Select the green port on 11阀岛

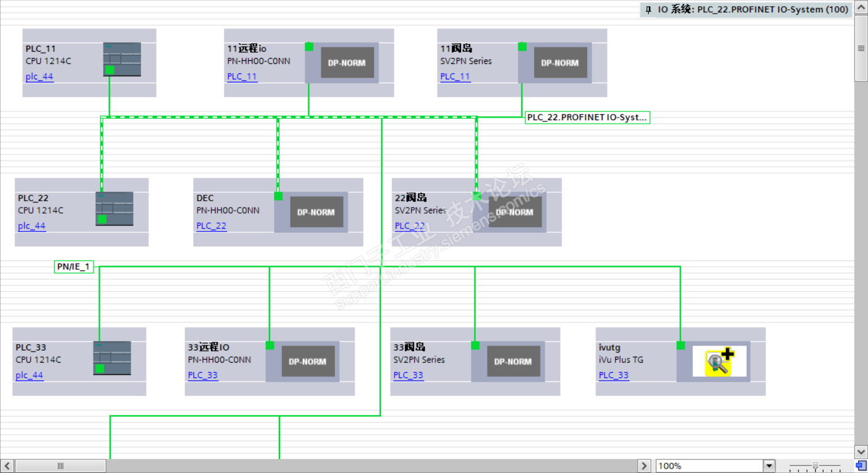click(x=522, y=47)
